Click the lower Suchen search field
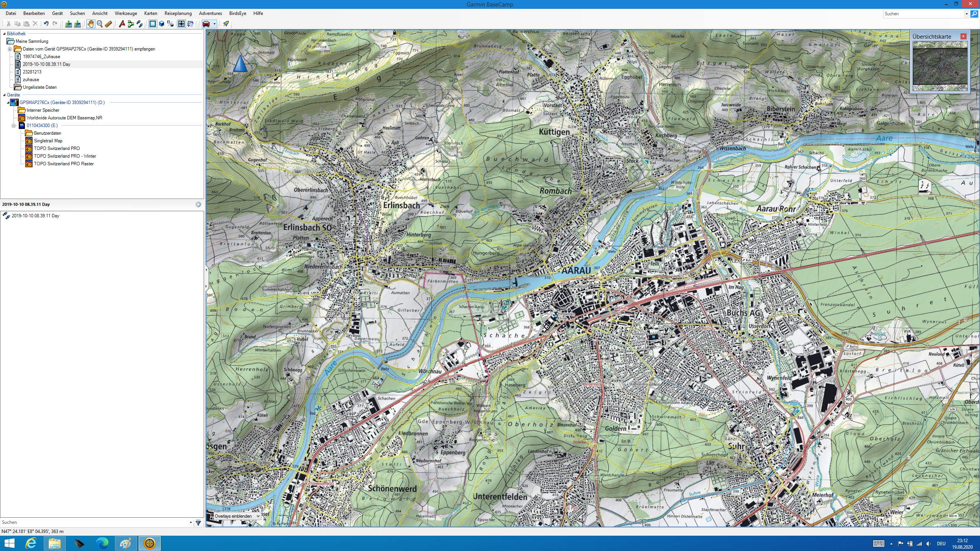 click(x=94, y=522)
